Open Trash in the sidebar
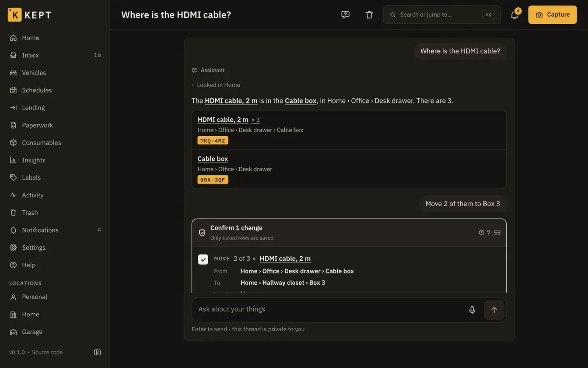Screen dimensions: 588x368 pos(55,213)
